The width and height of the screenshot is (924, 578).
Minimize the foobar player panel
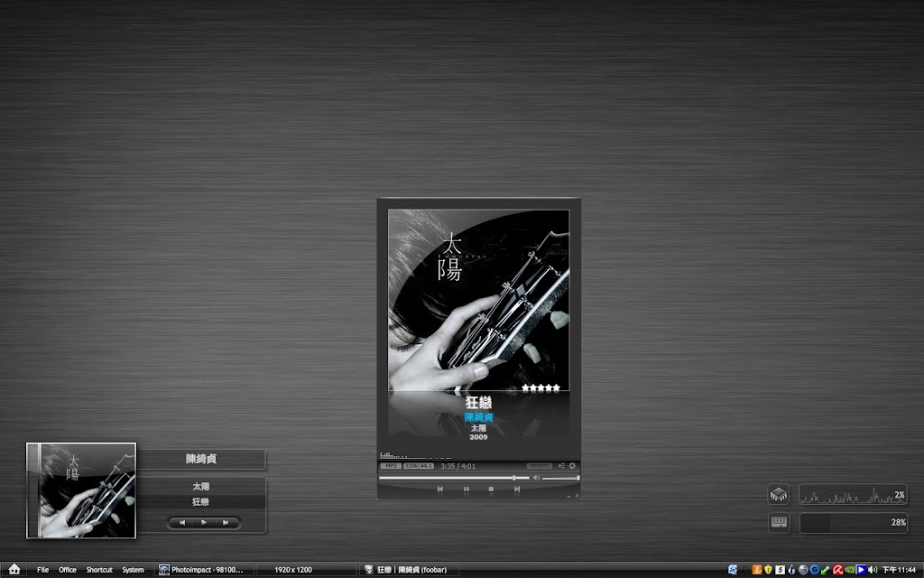[x=568, y=497]
